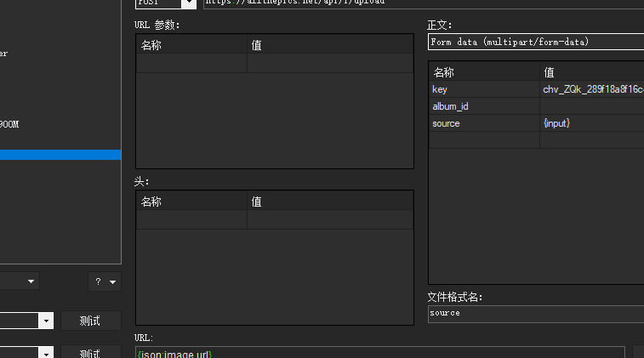The height and width of the screenshot is (358, 644).
Task: Click the upper 测试 button
Action: tap(90, 321)
